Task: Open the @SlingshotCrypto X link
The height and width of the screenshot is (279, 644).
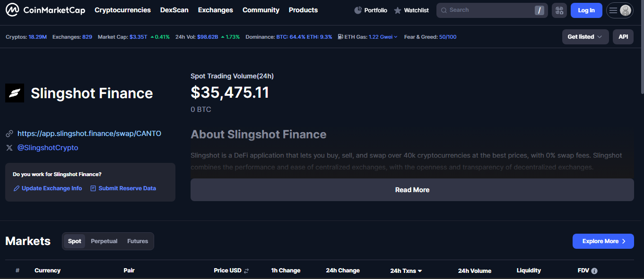Action: point(48,148)
